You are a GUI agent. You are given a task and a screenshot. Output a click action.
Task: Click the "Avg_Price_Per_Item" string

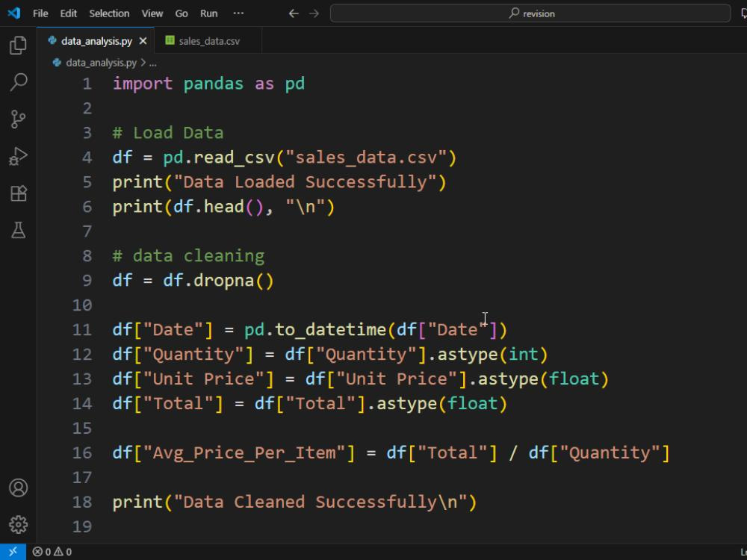click(244, 452)
